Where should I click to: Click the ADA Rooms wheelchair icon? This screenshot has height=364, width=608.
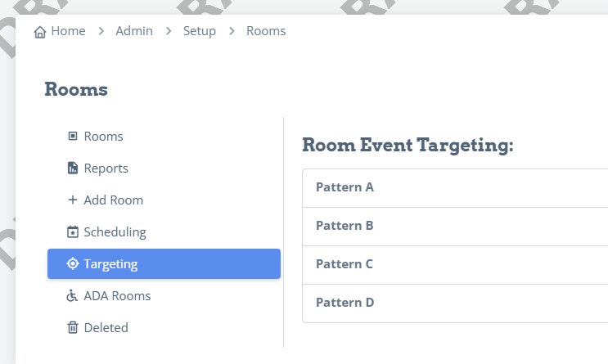pyautogui.click(x=72, y=296)
